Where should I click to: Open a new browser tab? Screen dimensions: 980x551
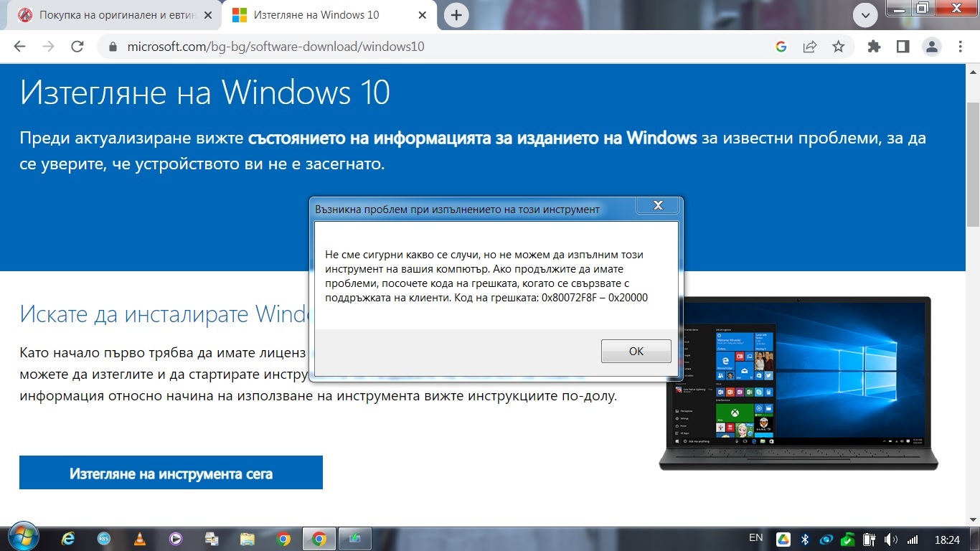[456, 14]
